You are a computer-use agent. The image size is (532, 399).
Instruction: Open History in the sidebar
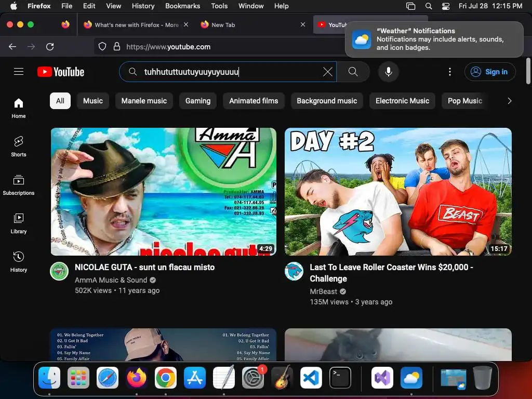[x=19, y=262]
